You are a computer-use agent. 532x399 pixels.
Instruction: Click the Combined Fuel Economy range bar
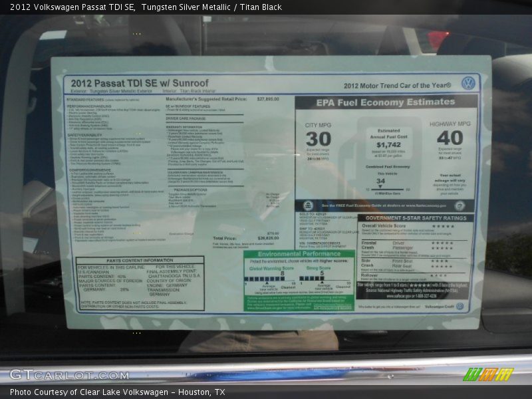(x=389, y=190)
